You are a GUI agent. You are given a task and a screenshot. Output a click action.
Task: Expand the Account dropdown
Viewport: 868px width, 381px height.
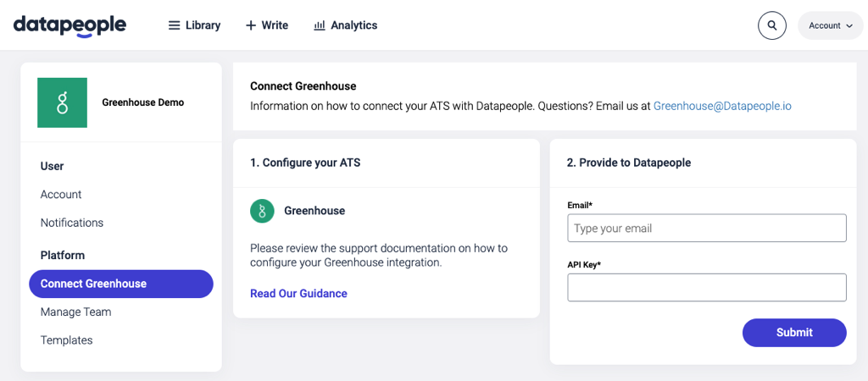tap(831, 25)
